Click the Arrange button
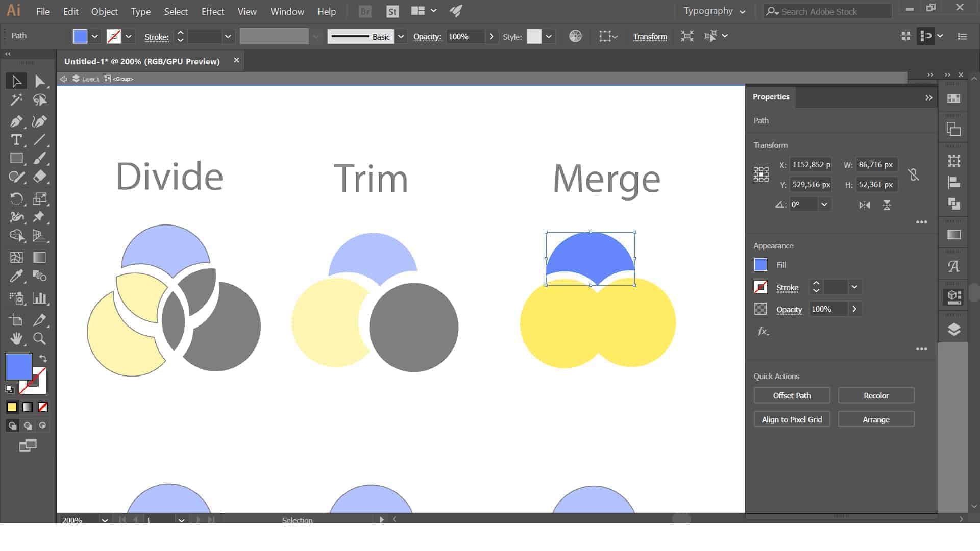The width and height of the screenshot is (980, 551). point(876,419)
